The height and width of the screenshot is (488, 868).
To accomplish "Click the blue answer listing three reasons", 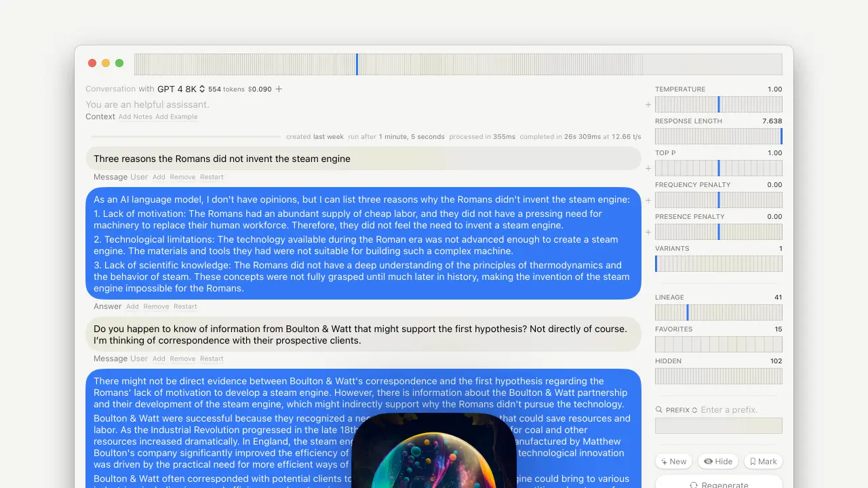I will tap(363, 243).
